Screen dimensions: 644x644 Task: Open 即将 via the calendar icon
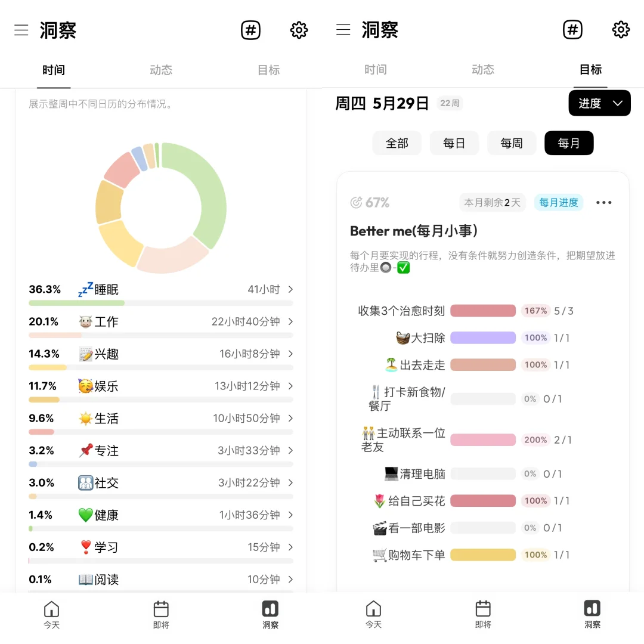point(161,614)
